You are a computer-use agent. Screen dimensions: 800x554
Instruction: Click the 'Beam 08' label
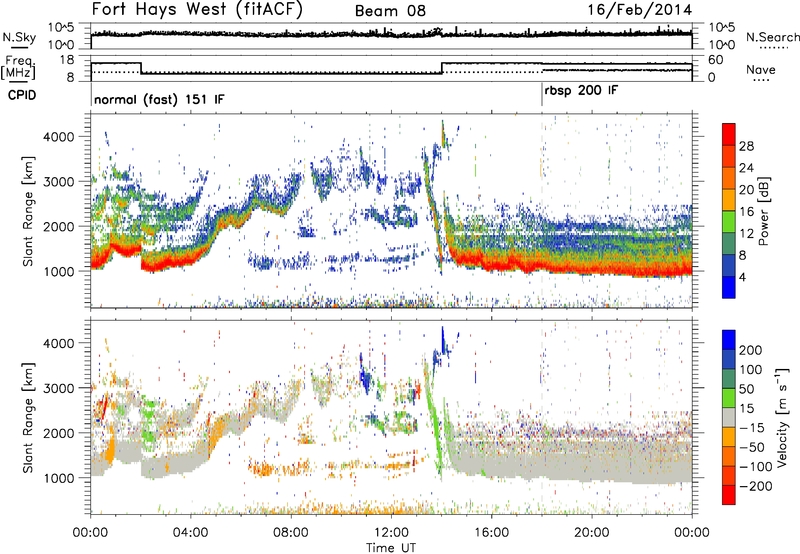tap(390, 10)
